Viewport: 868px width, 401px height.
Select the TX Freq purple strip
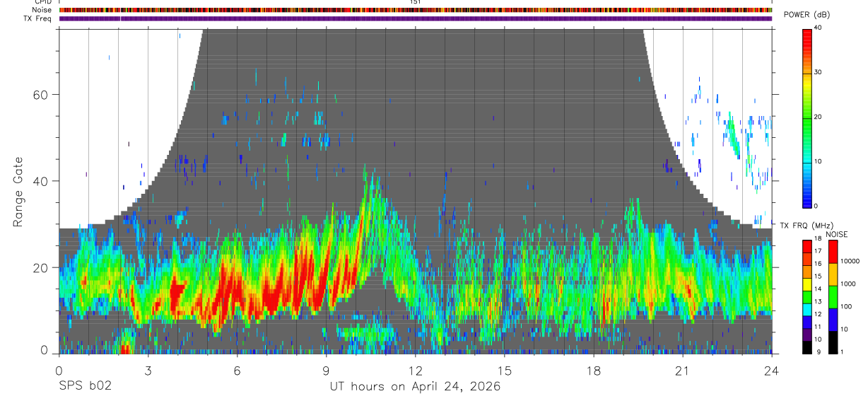[416, 18]
